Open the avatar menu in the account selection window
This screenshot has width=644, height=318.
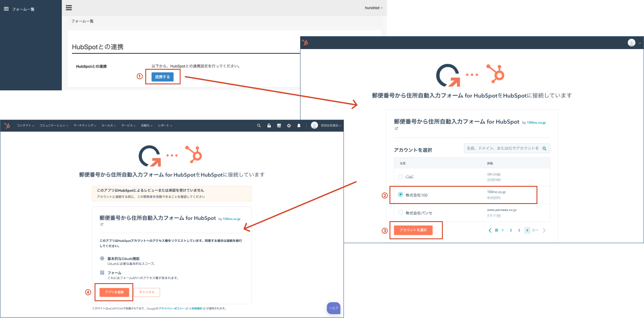[x=634, y=43]
